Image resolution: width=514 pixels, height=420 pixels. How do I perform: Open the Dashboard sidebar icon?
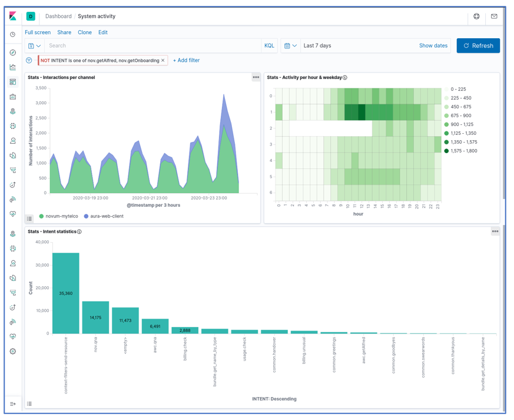pyautogui.click(x=13, y=82)
